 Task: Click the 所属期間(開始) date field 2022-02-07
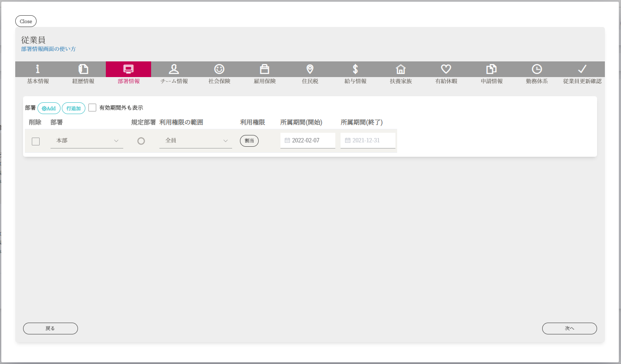(x=308, y=141)
